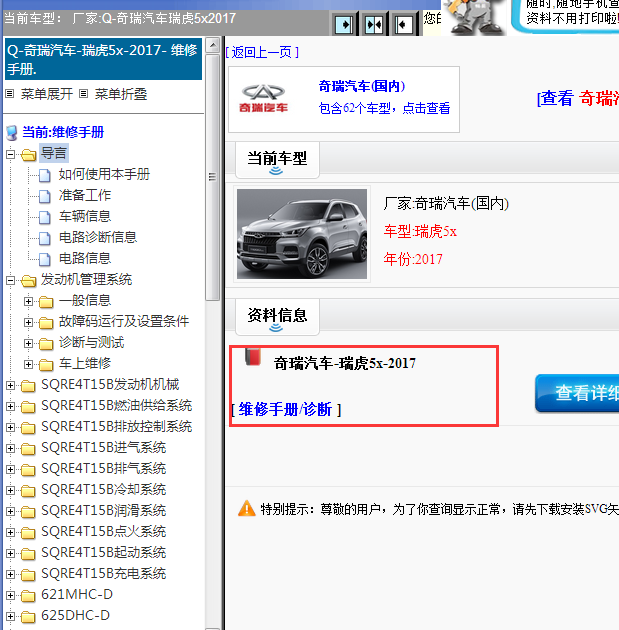The image size is (619, 630).
Task: Click the 诊断与测试 folder icon
Action: 46,344
